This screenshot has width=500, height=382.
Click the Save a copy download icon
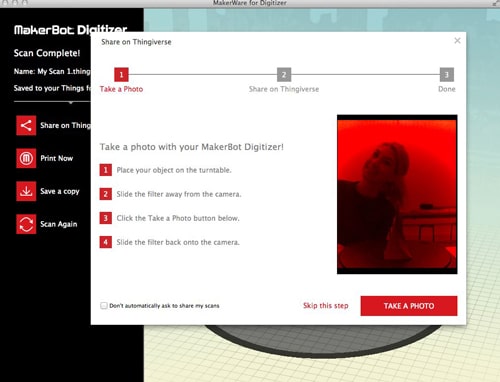(x=26, y=191)
